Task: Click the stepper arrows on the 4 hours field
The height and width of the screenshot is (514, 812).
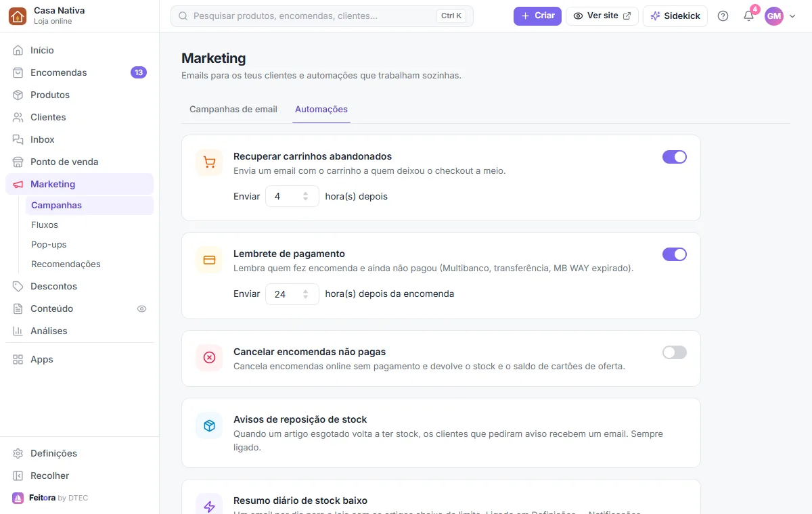Action: pos(306,196)
